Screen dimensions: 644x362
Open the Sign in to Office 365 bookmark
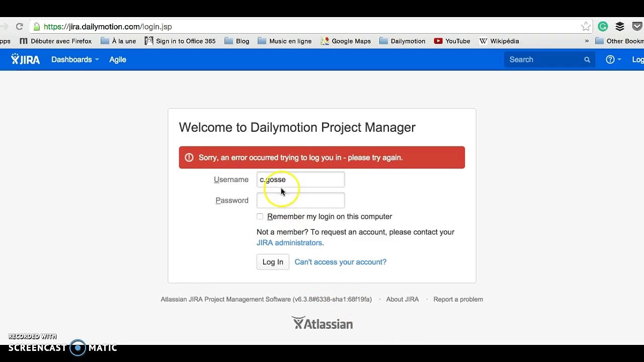click(180, 41)
